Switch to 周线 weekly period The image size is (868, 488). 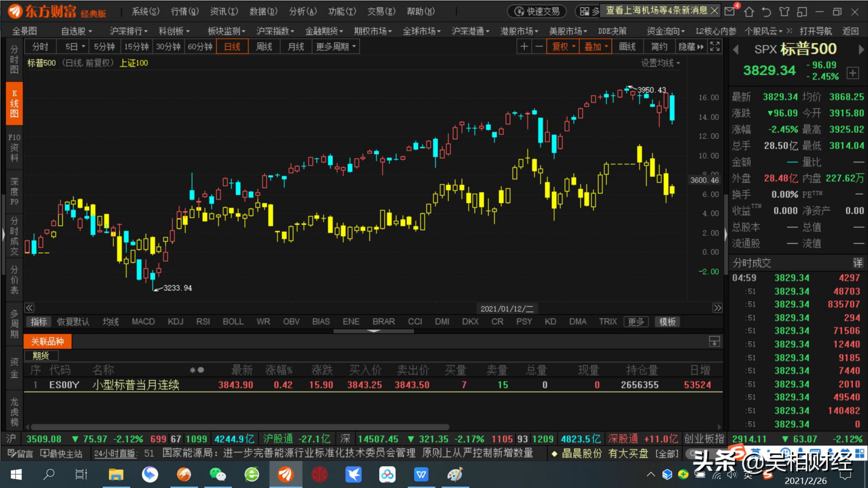(264, 47)
